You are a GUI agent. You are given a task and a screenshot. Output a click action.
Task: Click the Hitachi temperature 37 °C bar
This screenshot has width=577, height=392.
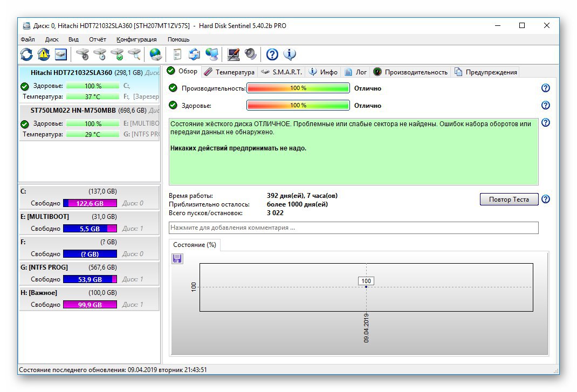click(x=93, y=97)
